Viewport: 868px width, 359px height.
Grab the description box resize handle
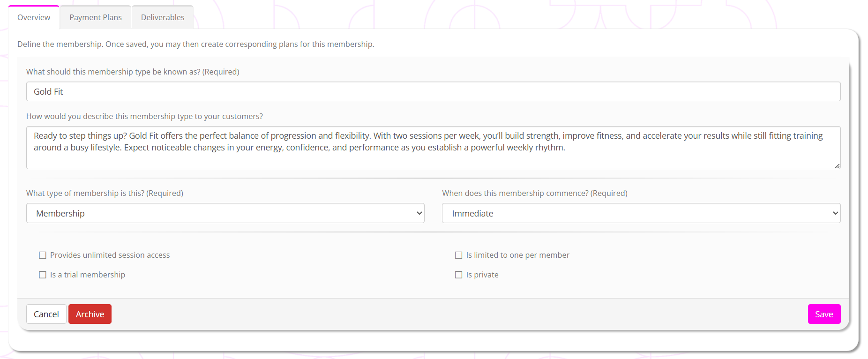click(837, 166)
